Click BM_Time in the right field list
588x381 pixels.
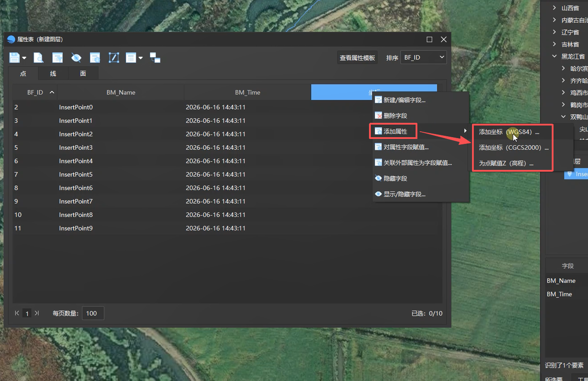coord(559,294)
